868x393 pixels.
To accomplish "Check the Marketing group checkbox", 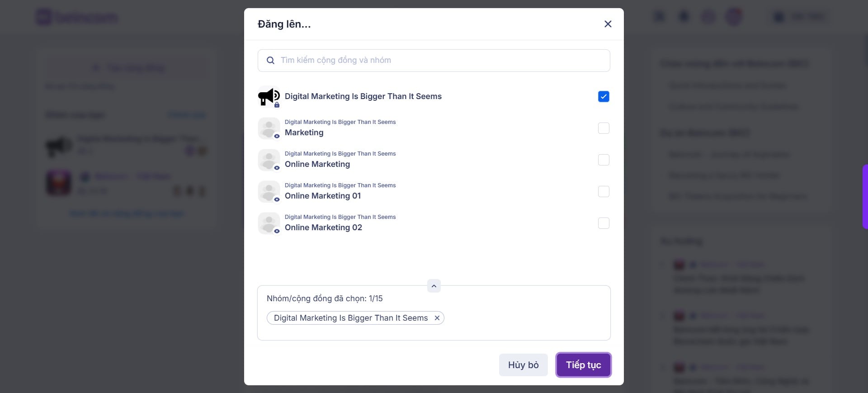I will (604, 128).
